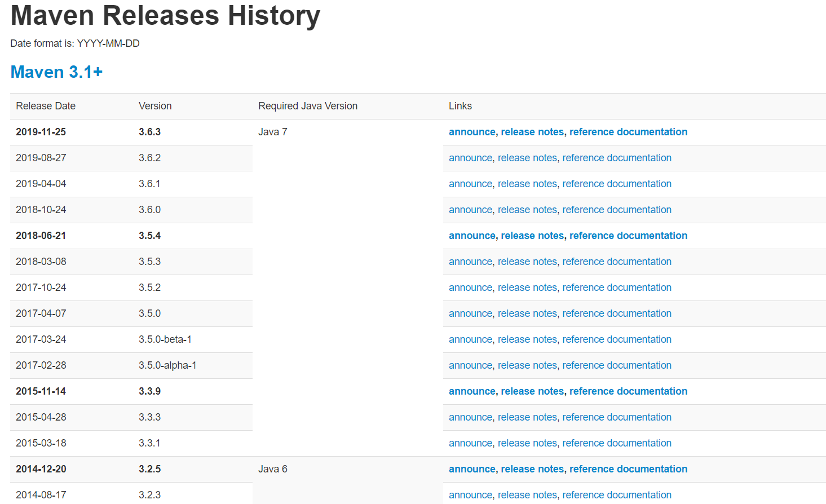The image size is (826, 504).
Task: Open release notes for version 3.3.9
Action: tap(532, 391)
